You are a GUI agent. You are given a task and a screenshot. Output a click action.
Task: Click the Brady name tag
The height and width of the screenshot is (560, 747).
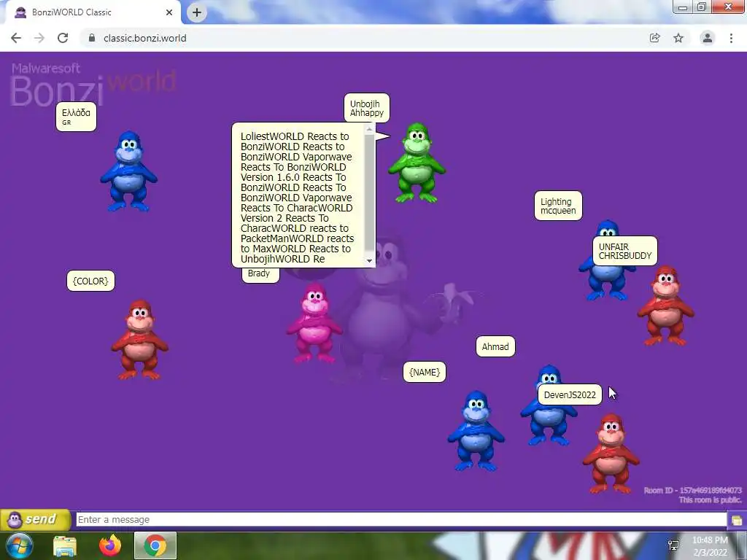(x=260, y=275)
